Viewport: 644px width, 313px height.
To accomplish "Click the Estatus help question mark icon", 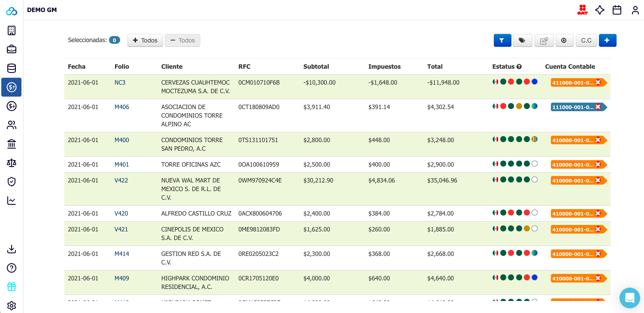I will [x=519, y=67].
